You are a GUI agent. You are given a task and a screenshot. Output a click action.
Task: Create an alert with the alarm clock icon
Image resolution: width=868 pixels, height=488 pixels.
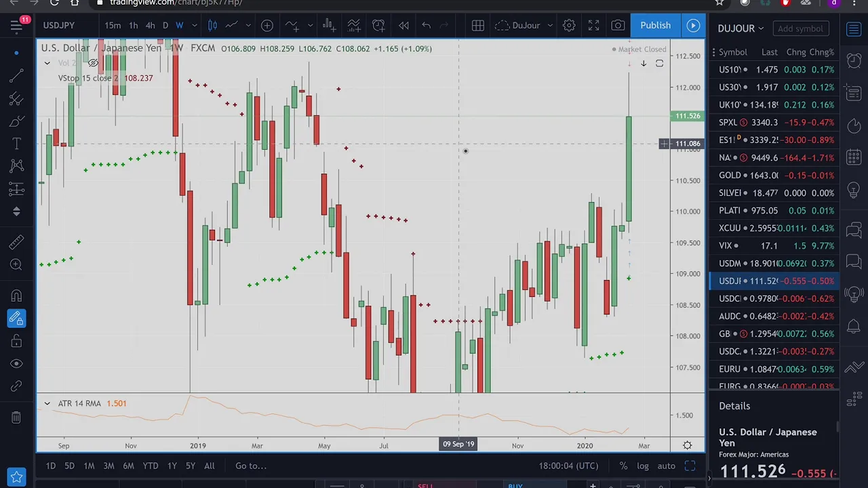378,26
